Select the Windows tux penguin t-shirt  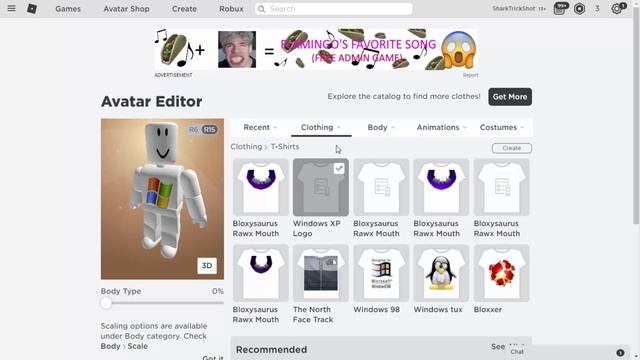[x=441, y=273]
